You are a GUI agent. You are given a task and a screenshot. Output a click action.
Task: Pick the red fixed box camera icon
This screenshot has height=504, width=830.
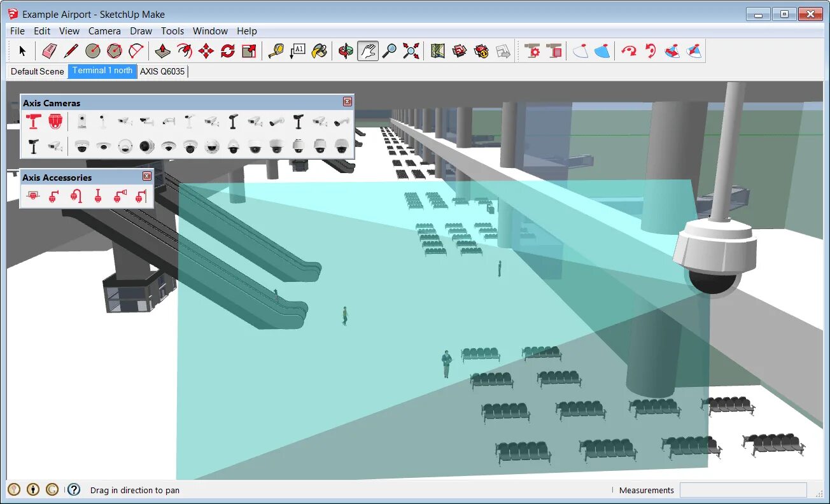34,121
